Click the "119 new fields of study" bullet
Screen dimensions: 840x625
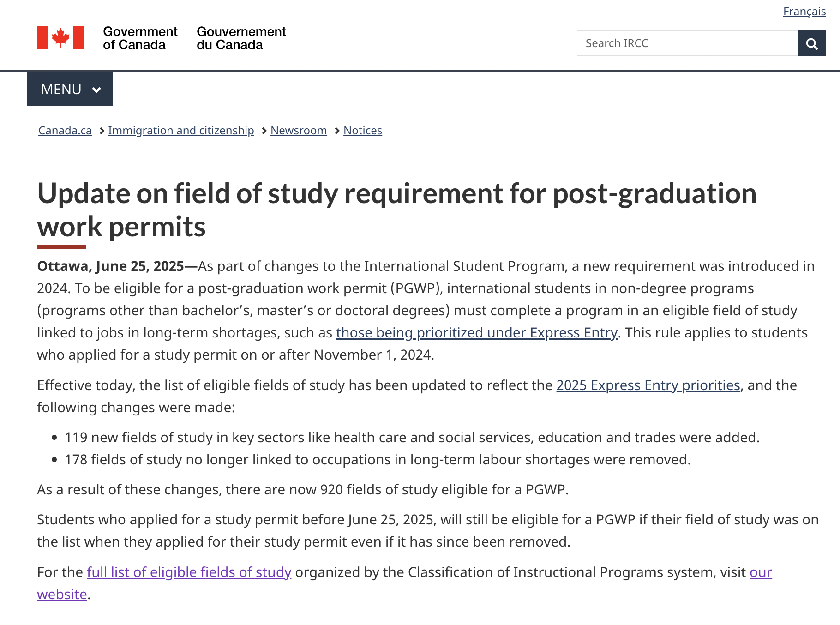pyautogui.click(x=412, y=438)
